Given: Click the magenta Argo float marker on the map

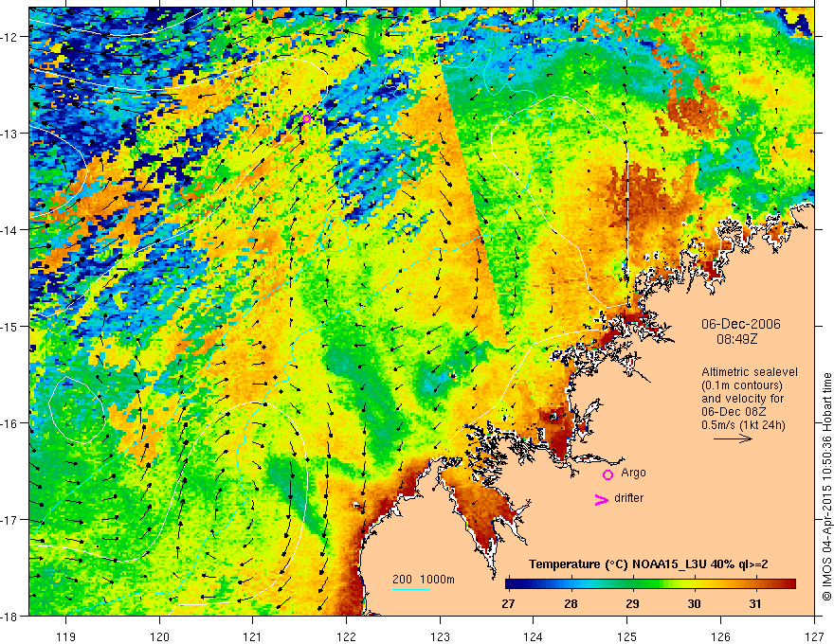Looking at the screenshot, I should (x=306, y=118).
